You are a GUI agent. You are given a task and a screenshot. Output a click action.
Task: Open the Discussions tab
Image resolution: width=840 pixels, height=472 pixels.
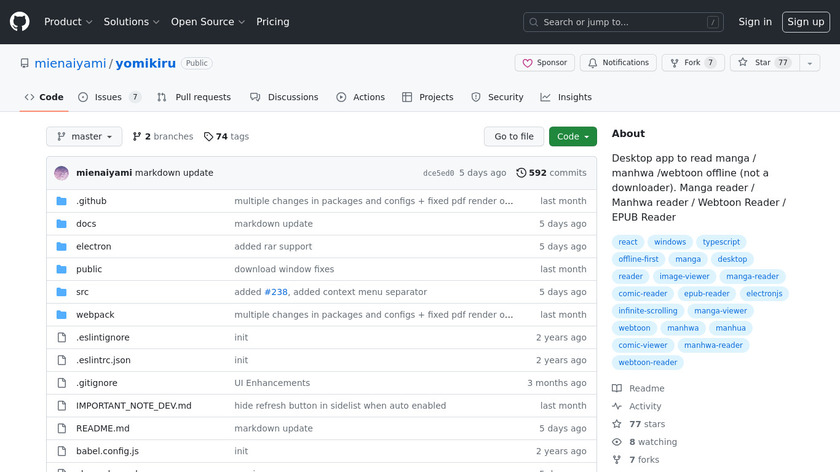click(284, 97)
